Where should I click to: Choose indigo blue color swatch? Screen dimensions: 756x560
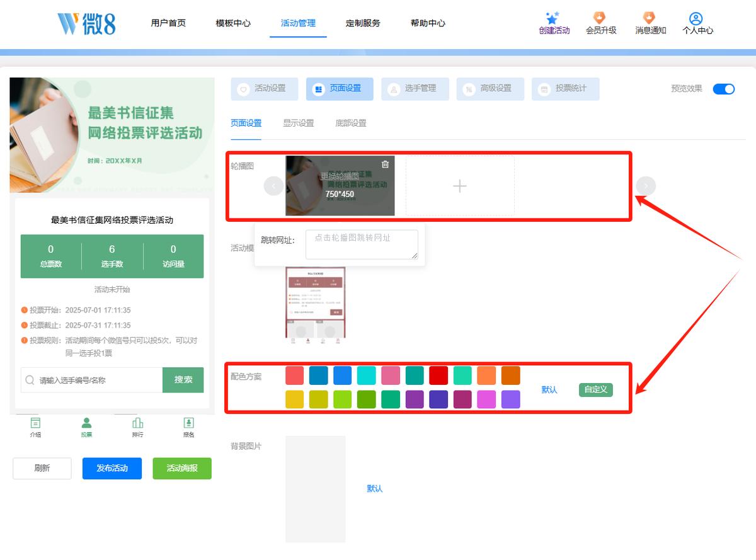coord(438,399)
